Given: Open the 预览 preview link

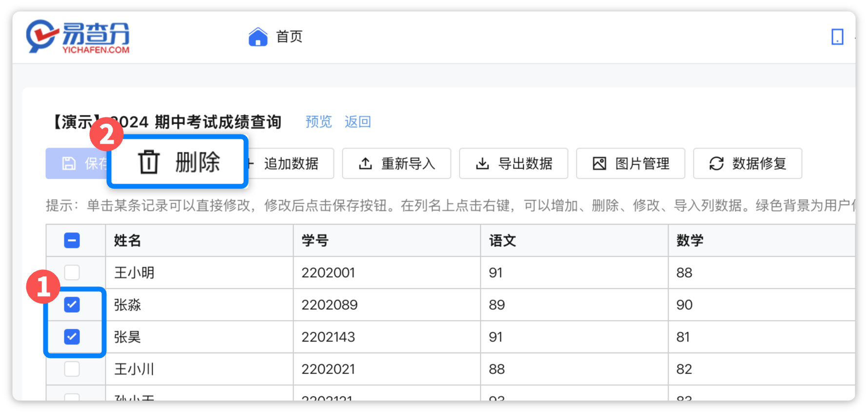Looking at the screenshot, I should 318,122.
